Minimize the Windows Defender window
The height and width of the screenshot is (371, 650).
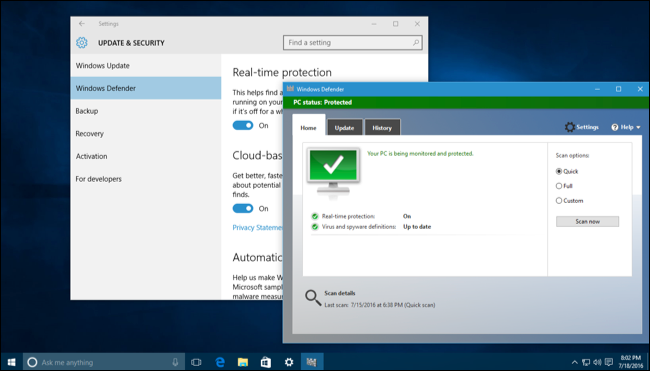click(597, 89)
